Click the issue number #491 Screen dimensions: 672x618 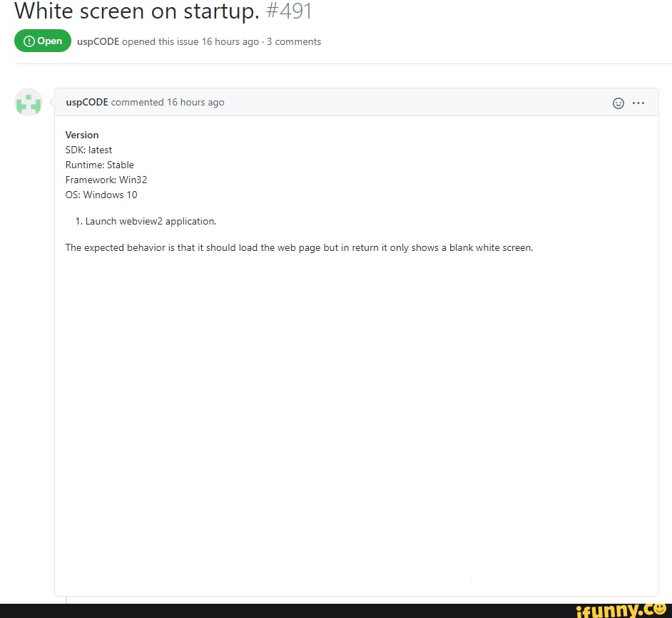[x=289, y=11]
